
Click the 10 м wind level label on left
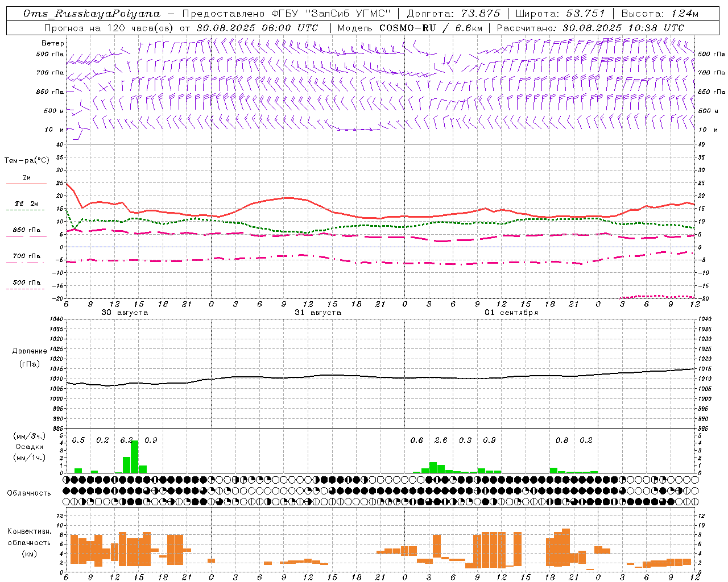point(54,130)
